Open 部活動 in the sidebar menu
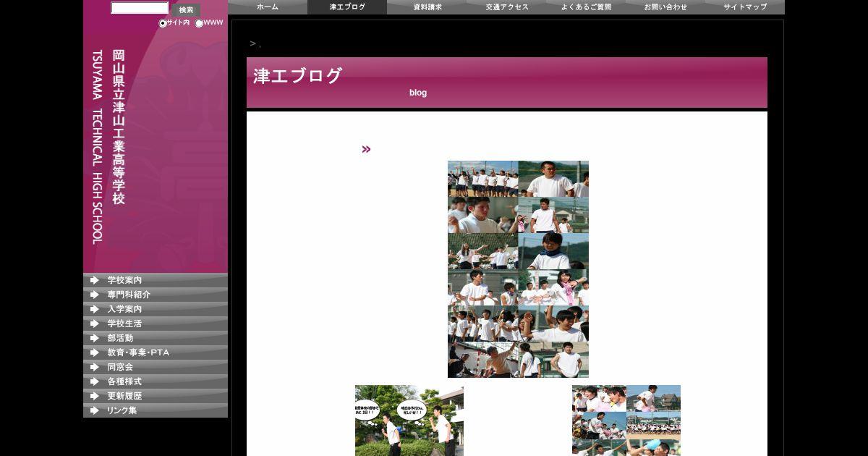The image size is (868, 456). [x=156, y=338]
